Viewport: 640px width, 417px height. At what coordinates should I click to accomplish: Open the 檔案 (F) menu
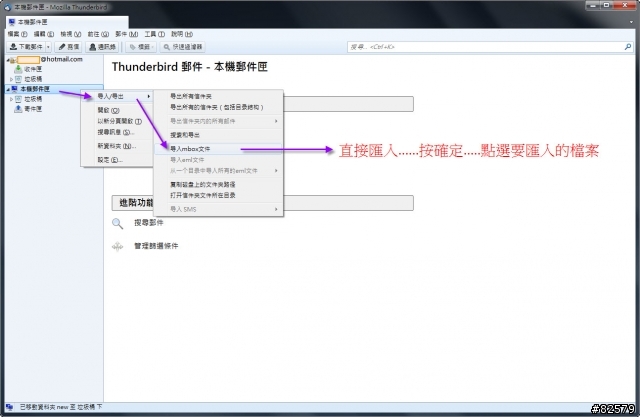click(18, 34)
